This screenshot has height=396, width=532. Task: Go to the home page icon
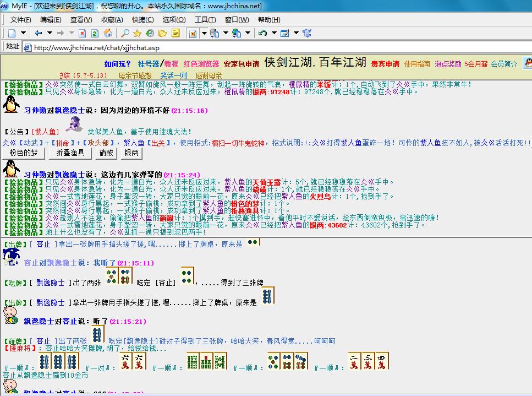tap(108, 33)
